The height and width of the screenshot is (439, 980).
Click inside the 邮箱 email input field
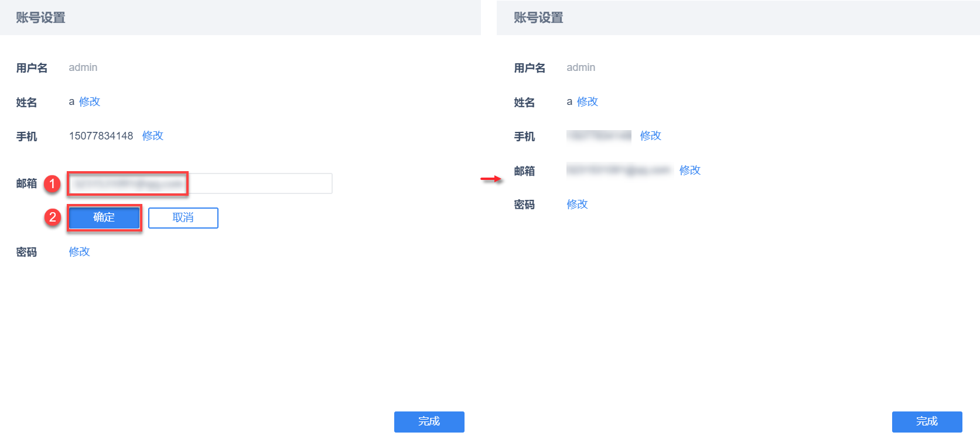point(200,183)
